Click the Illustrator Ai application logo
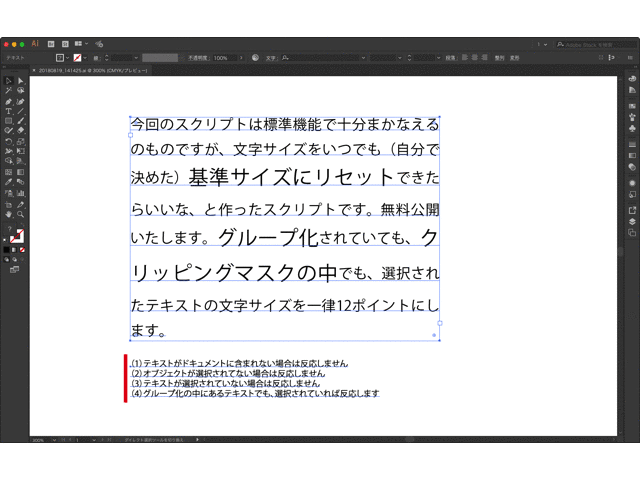 click(x=35, y=43)
